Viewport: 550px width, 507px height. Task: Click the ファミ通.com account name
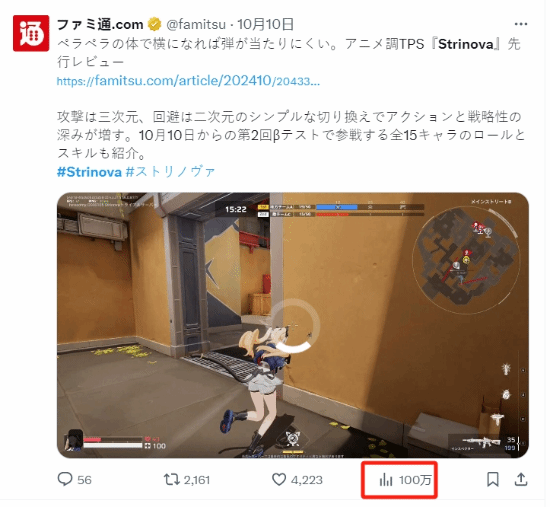pos(100,25)
